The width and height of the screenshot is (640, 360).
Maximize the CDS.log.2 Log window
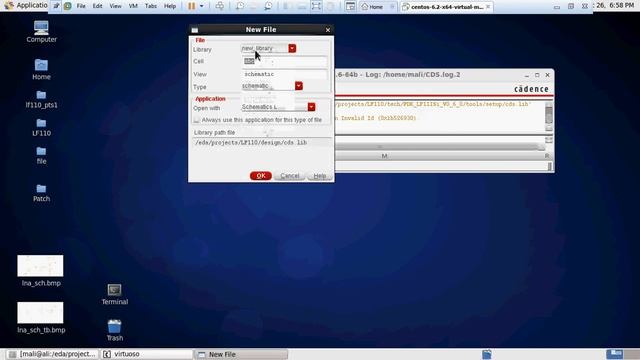(x=537, y=75)
